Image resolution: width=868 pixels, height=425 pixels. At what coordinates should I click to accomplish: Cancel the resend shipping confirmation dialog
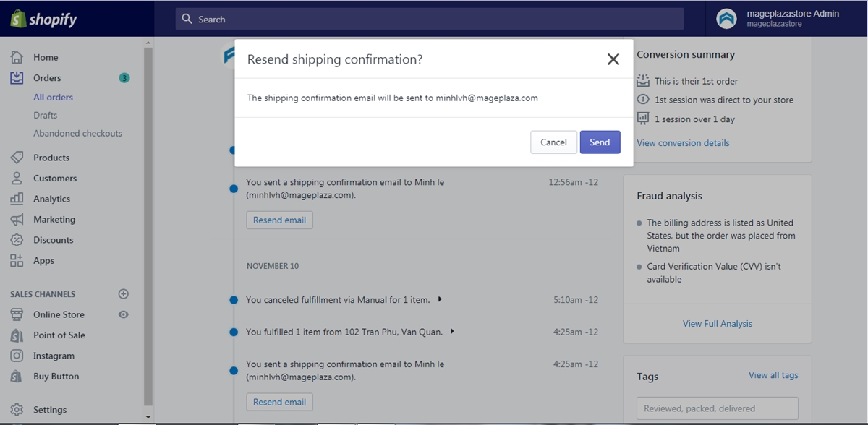pyautogui.click(x=553, y=142)
